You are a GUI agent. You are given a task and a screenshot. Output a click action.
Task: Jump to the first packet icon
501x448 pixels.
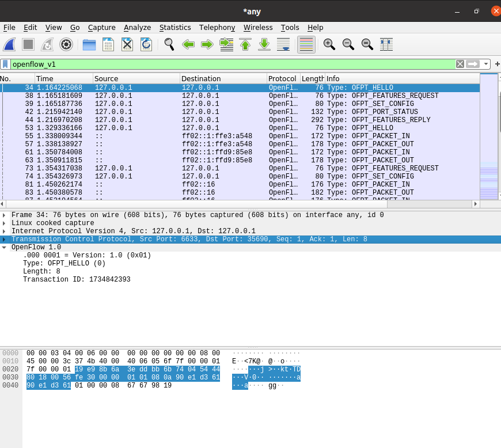point(245,44)
